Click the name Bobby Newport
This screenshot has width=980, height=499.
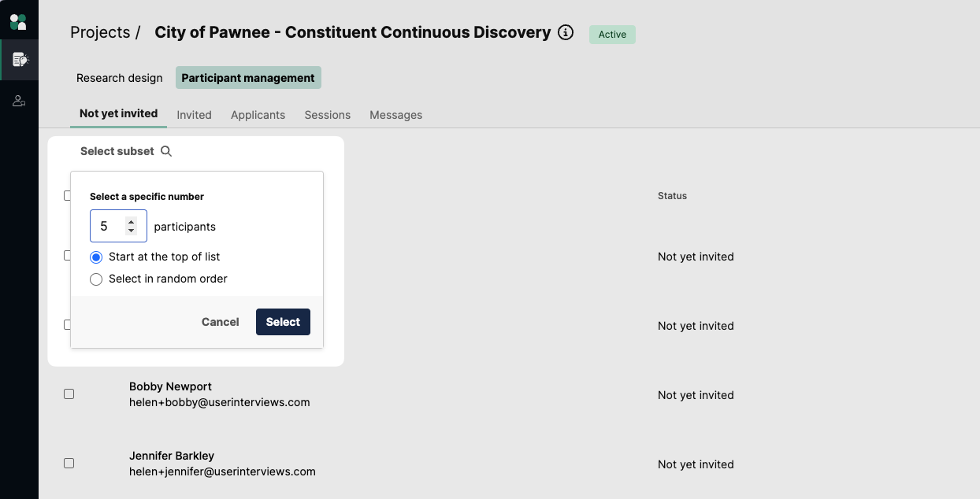click(170, 386)
